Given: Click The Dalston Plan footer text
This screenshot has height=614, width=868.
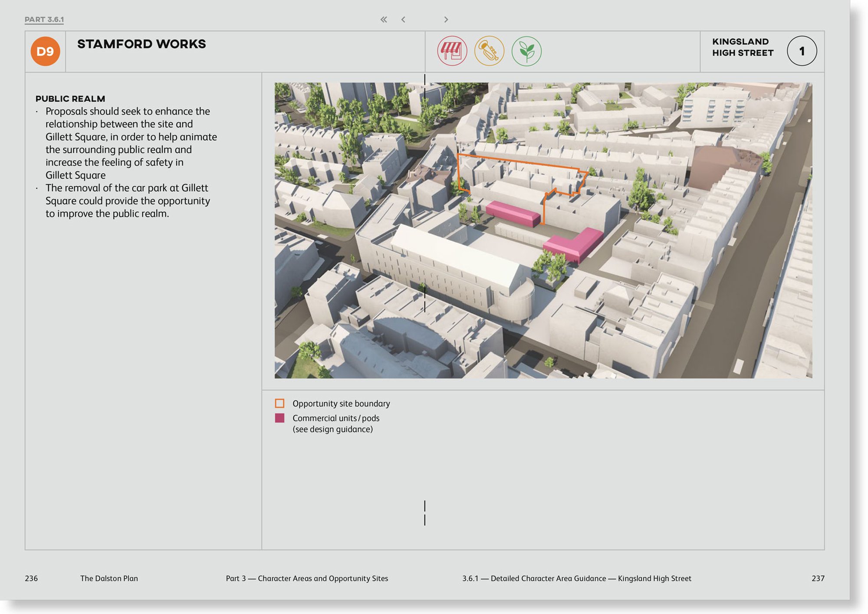Looking at the screenshot, I should pyautogui.click(x=109, y=578).
